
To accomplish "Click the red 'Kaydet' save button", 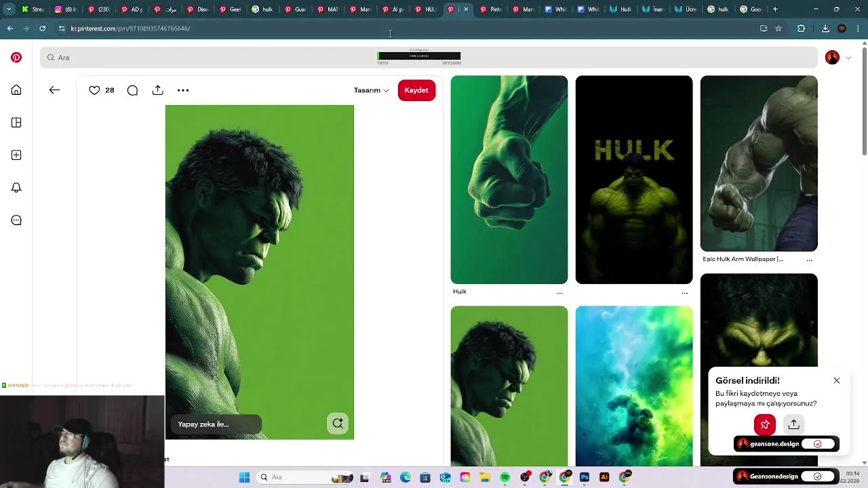I will (x=416, y=90).
